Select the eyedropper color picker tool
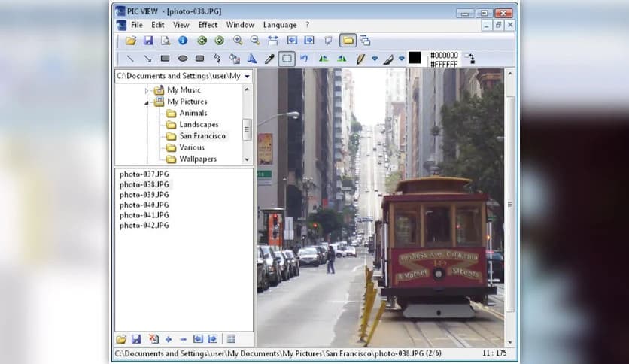The image size is (629, 364). [269, 59]
